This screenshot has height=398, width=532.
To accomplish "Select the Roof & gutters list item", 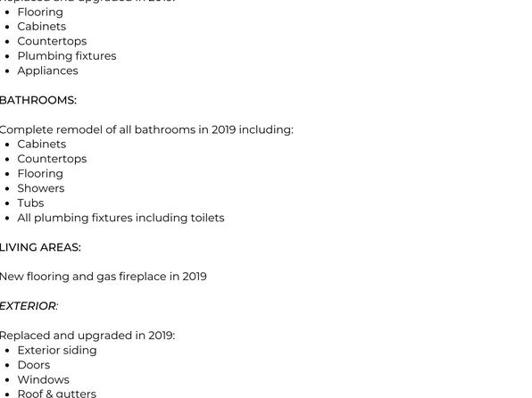I will pyautogui.click(x=57, y=394).
